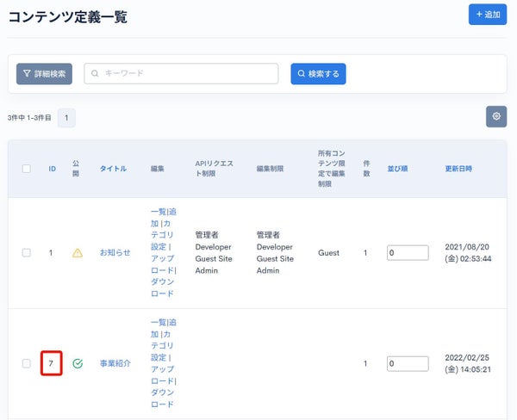
Task: Click the 所有コンテンツ限定で編集制限 column header
Action: [x=332, y=169]
